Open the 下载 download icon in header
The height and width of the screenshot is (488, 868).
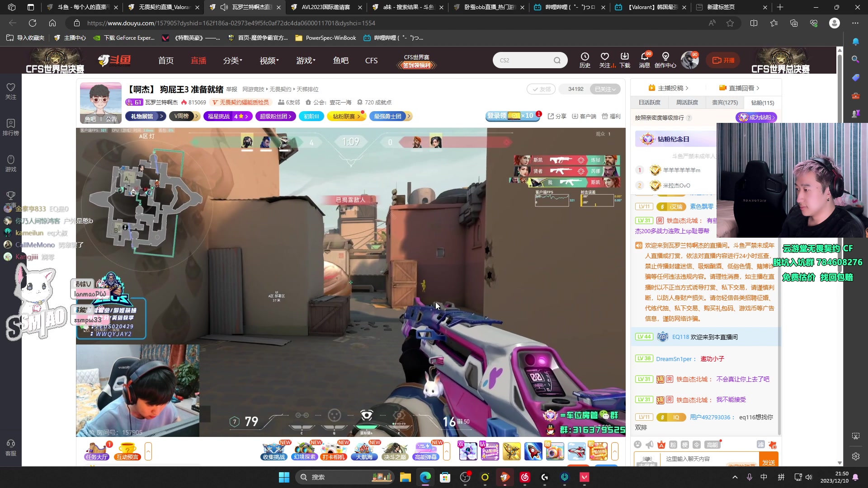625,60
